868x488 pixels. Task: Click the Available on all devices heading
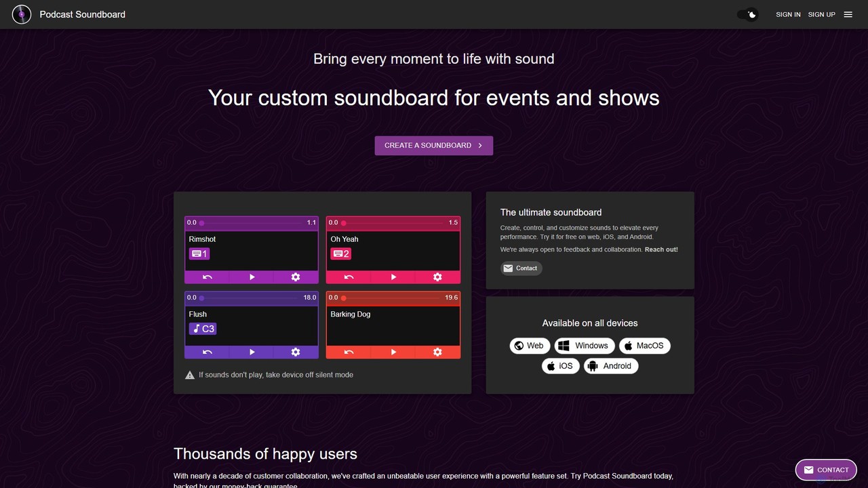click(590, 323)
